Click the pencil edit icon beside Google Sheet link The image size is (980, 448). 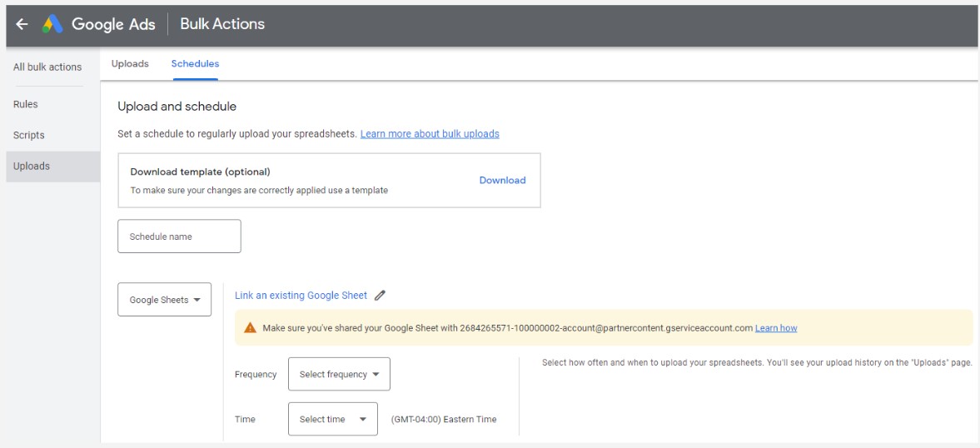click(380, 296)
